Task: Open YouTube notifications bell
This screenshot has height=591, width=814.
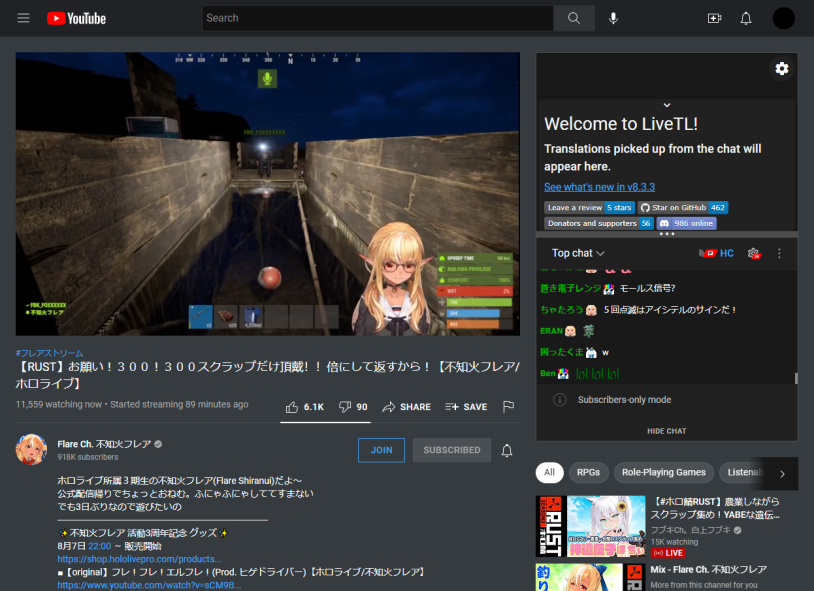Action: 745,17
